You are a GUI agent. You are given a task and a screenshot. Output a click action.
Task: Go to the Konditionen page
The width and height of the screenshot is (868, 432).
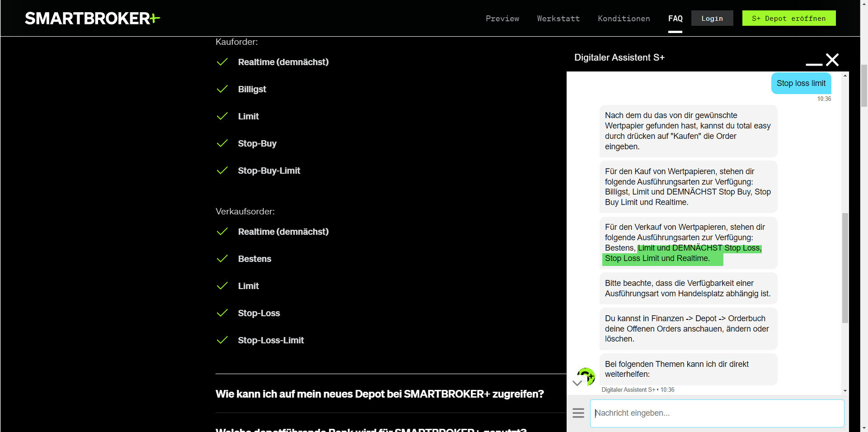coord(624,19)
